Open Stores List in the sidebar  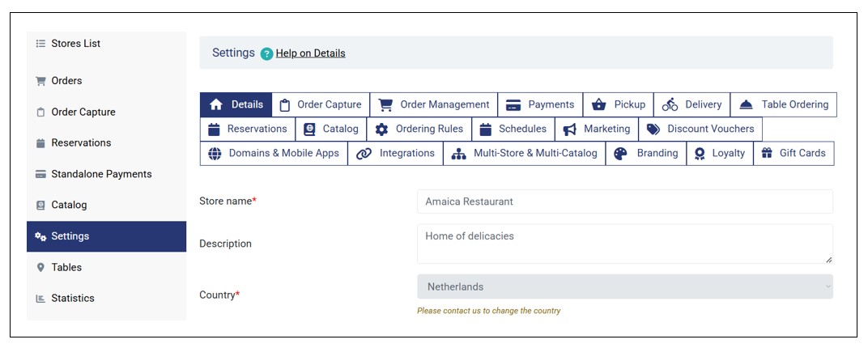75,44
